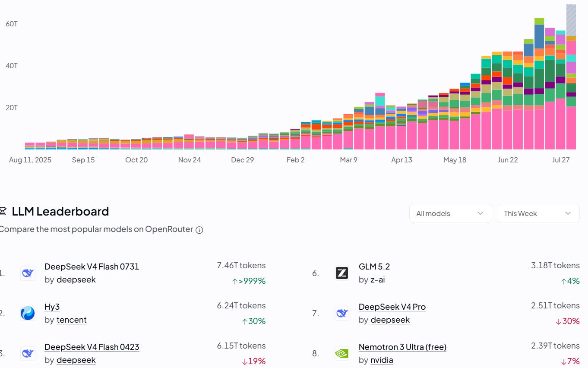Click the '3.18T tokens' value
The width and height of the screenshot is (588, 368).
tap(555, 265)
